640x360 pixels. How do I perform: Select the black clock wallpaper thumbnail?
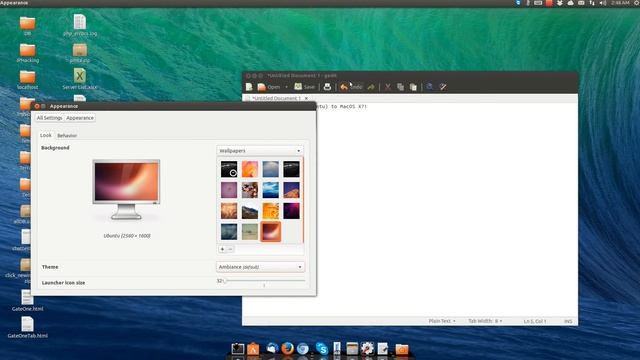click(229, 169)
